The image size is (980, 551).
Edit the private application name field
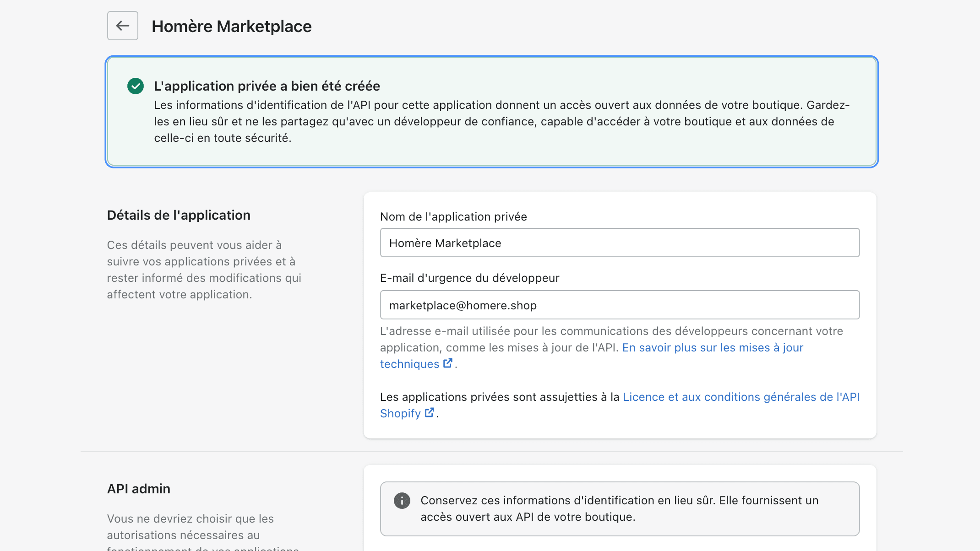pos(620,243)
